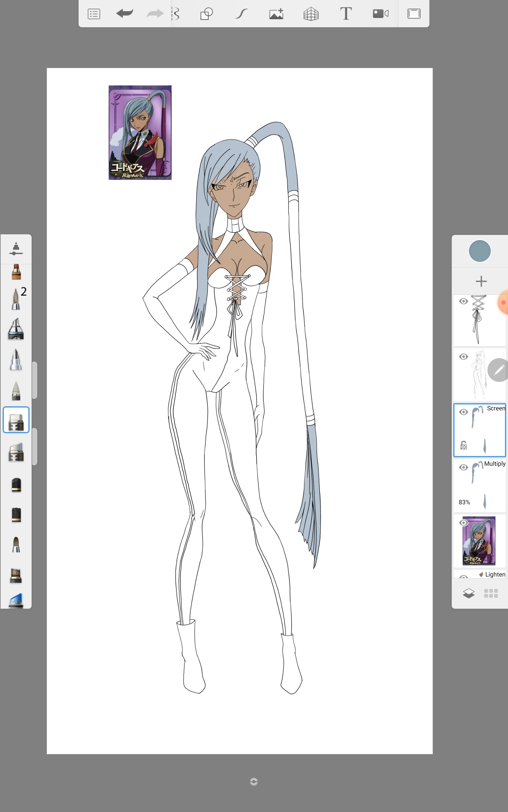Click the Screen blend mode label
This screenshot has height=812, width=508.
point(496,408)
